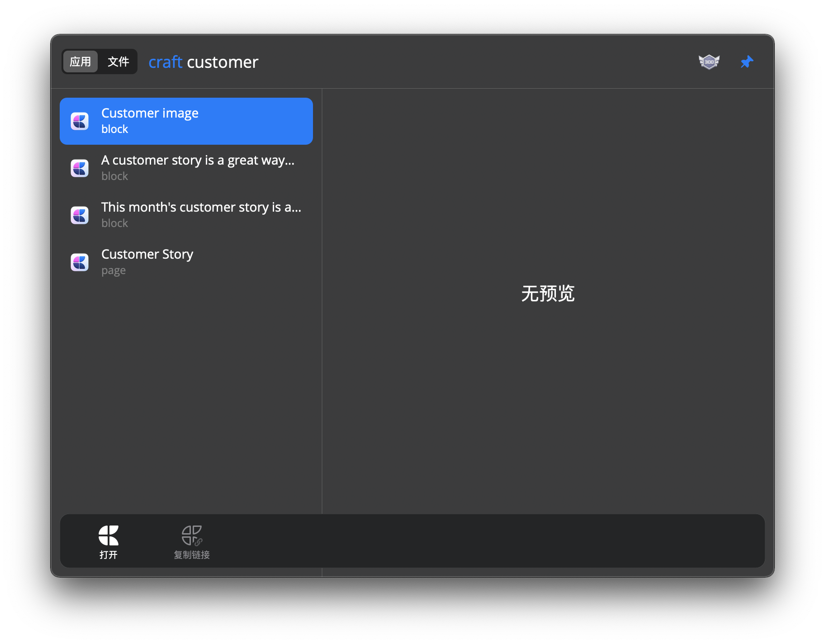Click the 打开 action button
This screenshot has width=825, height=644.
pyautogui.click(x=109, y=542)
